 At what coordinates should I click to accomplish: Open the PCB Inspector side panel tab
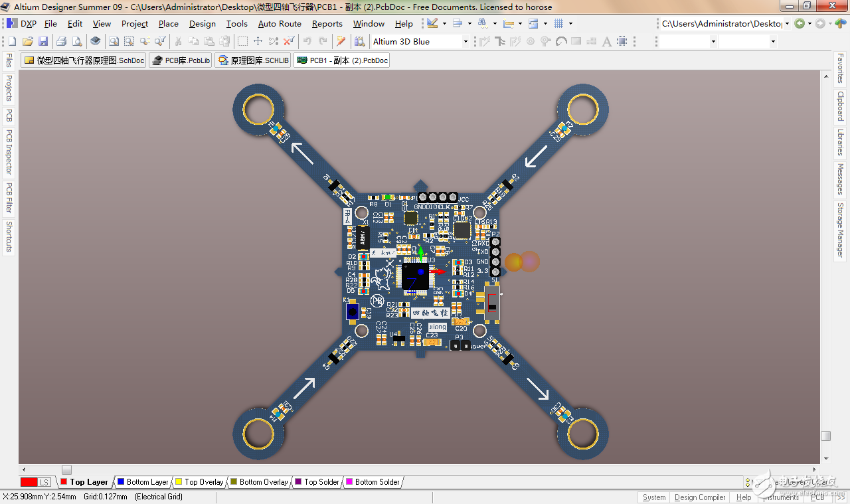click(x=9, y=151)
